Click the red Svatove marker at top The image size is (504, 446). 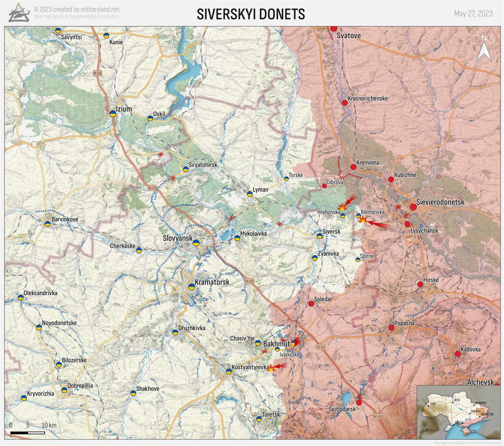coord(334,28)
